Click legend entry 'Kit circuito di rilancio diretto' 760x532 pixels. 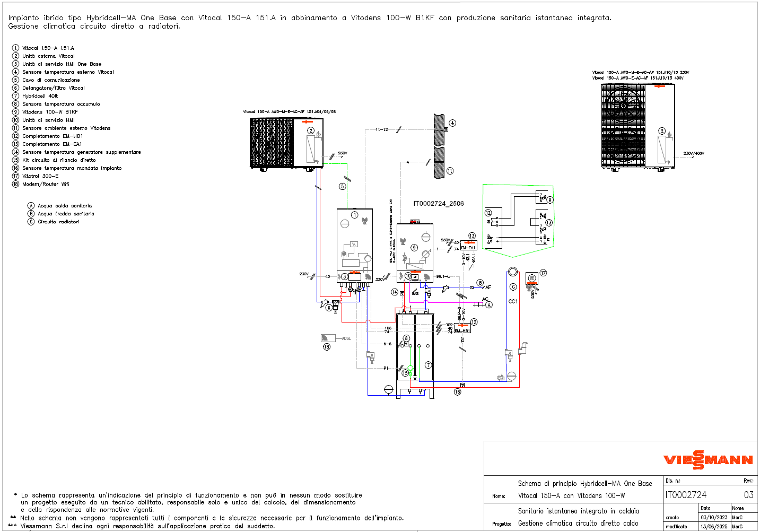59,160
